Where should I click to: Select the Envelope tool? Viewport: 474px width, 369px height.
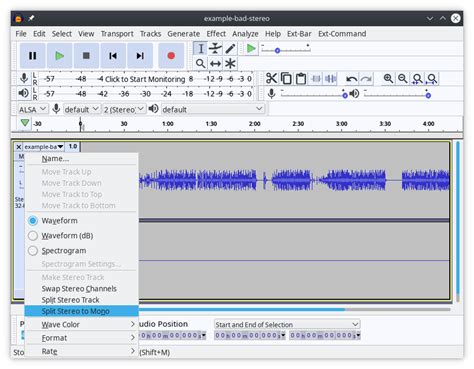[x=215, y=49]
